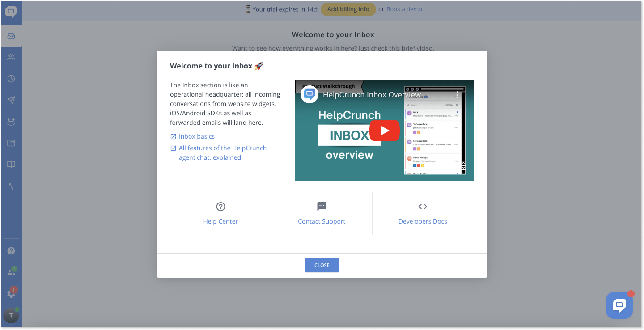Open the video title HelpCrunch Inbox Overview
Image resolution: width=644 pixels, height=330 pixels.
[372, 95]
